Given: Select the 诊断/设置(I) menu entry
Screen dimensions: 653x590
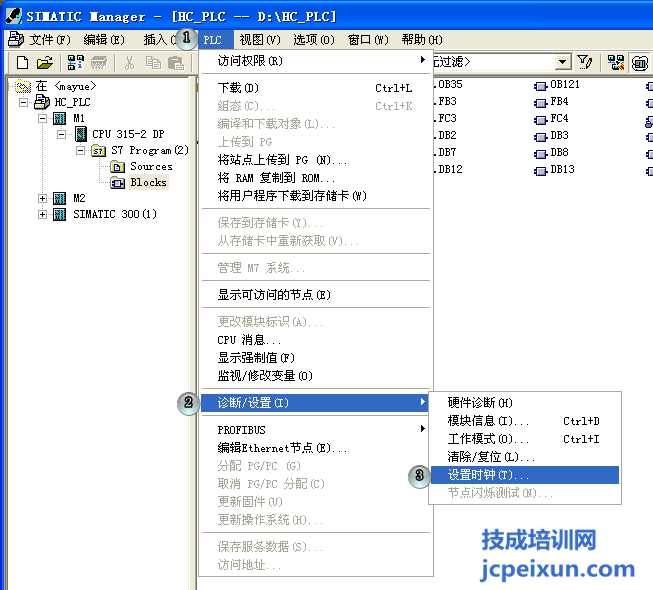Looking at the screenshot, I should pyautogui.click(x=316, y=403).
